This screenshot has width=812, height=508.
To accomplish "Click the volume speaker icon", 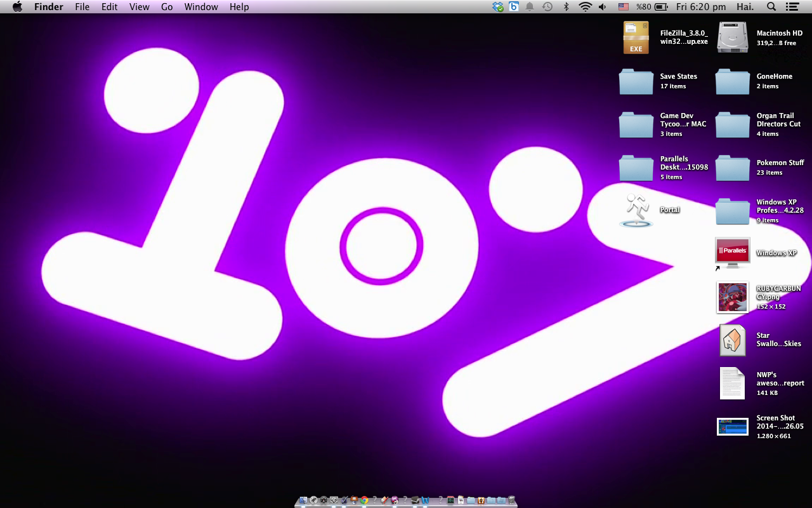I will (603, 7).
